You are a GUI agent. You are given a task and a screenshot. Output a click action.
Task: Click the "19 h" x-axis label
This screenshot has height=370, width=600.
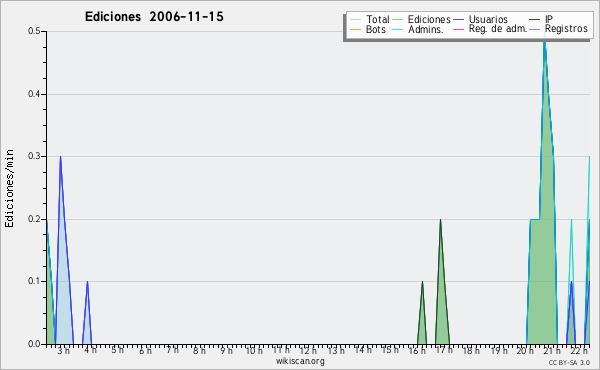(x=499, y=351)
